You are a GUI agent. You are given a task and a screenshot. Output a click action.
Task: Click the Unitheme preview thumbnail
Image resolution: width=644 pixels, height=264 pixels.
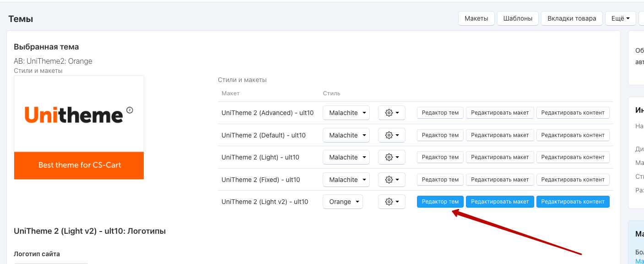point(79,127)
